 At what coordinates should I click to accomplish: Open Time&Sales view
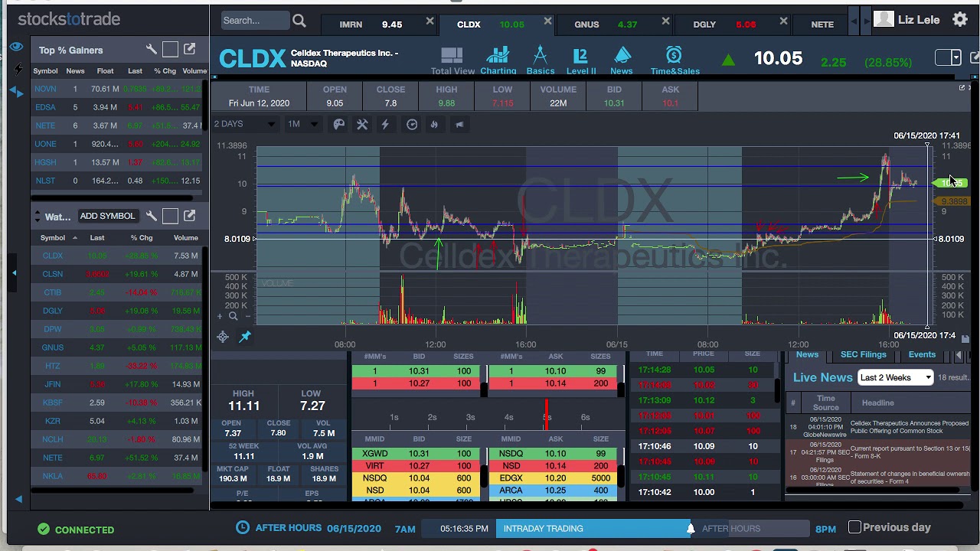point(675,61)
